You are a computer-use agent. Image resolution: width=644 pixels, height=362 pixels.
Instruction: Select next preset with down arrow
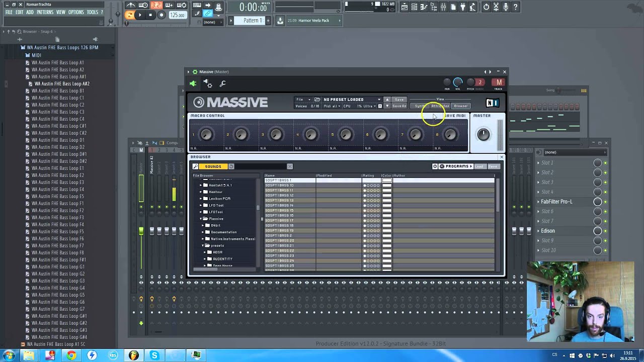tap(387, 106)
